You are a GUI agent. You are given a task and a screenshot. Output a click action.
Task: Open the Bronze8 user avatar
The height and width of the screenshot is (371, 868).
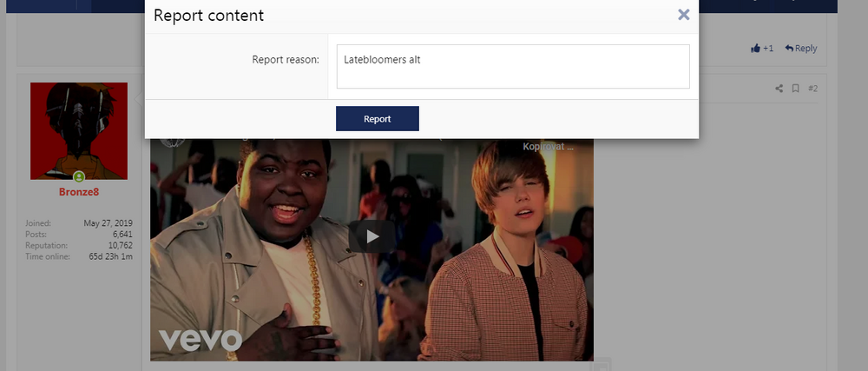click(79, 130)
